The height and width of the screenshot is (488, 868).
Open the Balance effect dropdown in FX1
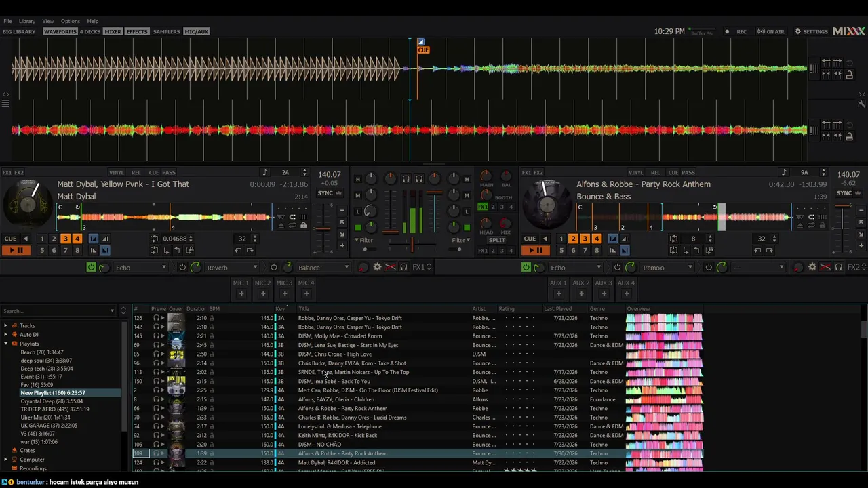tap(323, 268)
